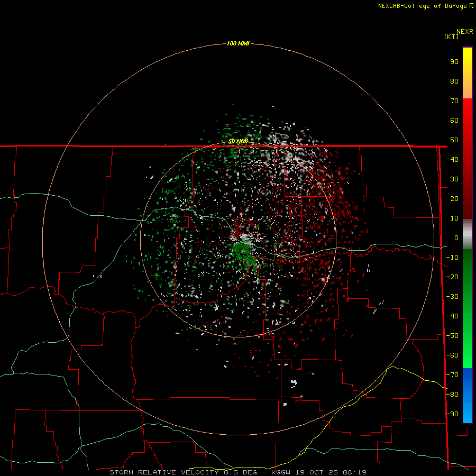The height and width of the screenshot is (476, 476).
Task: Click the NEXR label above color bar
Action: coord(465,32)
